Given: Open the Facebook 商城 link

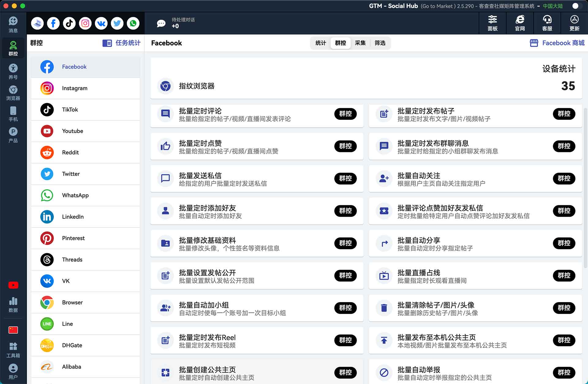Looking at the screenshot, I should click(557, 43).
